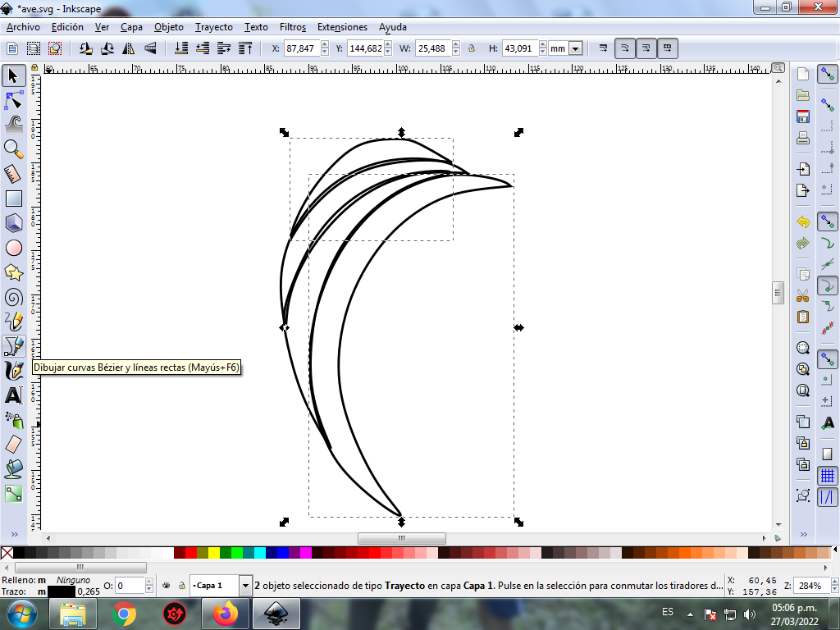Open the zoom percentage spinner arrows
The image size is (840, 630).
tap(835, 586)
